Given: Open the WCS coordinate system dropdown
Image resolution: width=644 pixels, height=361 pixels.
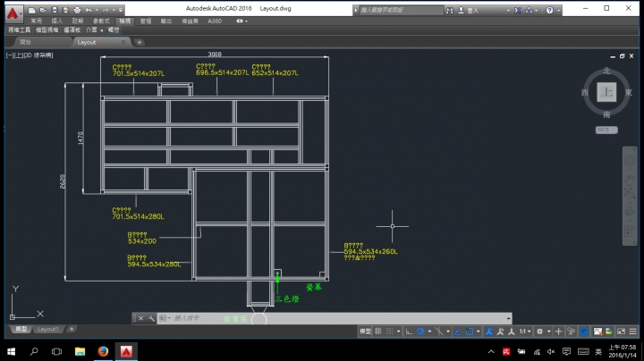Looking at the screenshot, I should (606, 130).
